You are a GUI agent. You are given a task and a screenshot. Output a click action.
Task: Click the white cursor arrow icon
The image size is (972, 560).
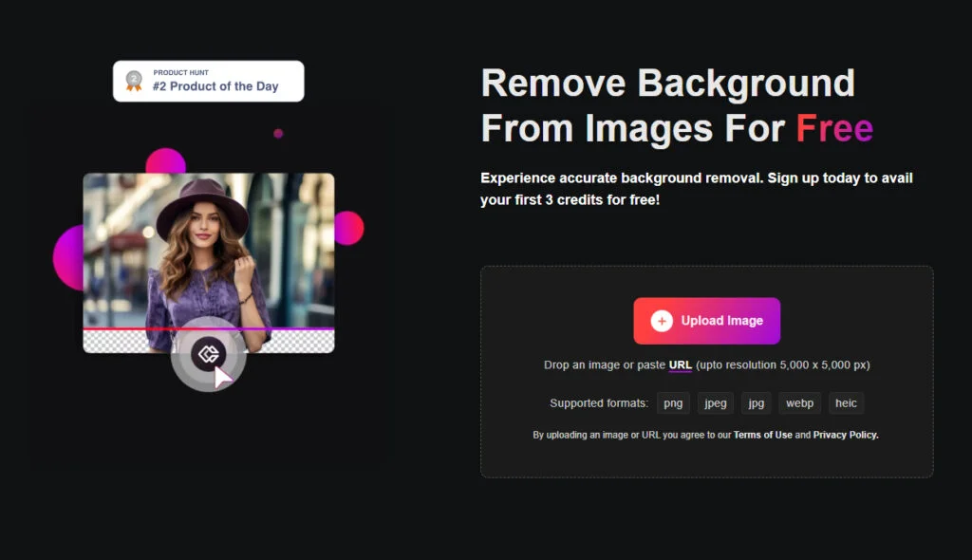pyautogui.click(x=223, y=377)
